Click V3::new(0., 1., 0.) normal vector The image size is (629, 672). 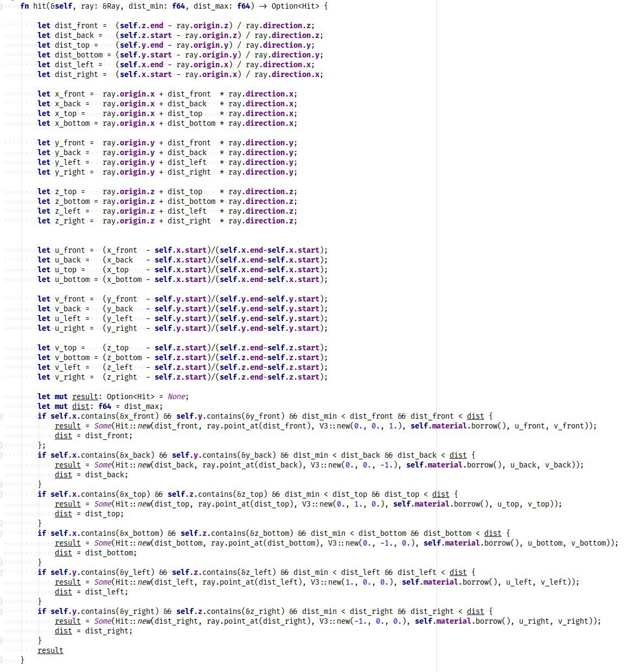[343, 504]
